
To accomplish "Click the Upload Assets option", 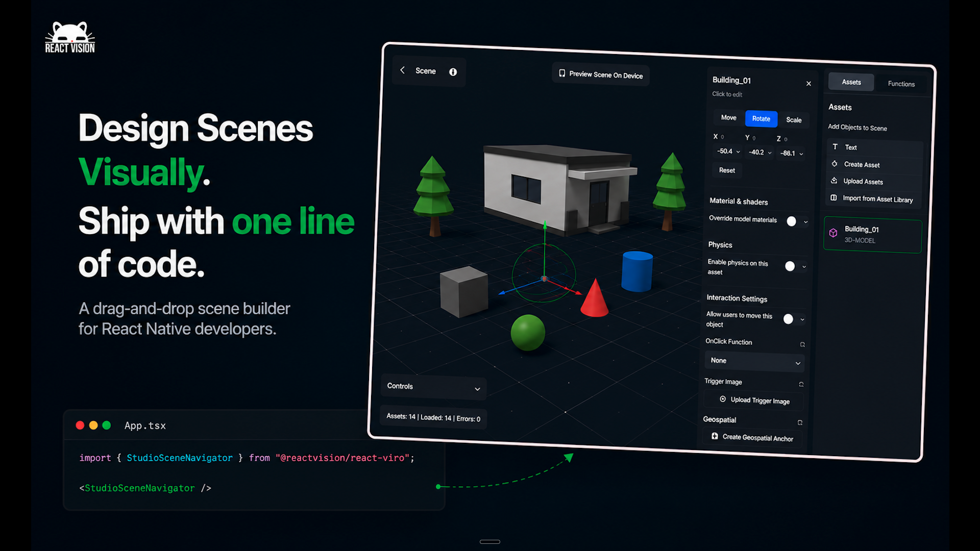I will [x=874, y=182].
